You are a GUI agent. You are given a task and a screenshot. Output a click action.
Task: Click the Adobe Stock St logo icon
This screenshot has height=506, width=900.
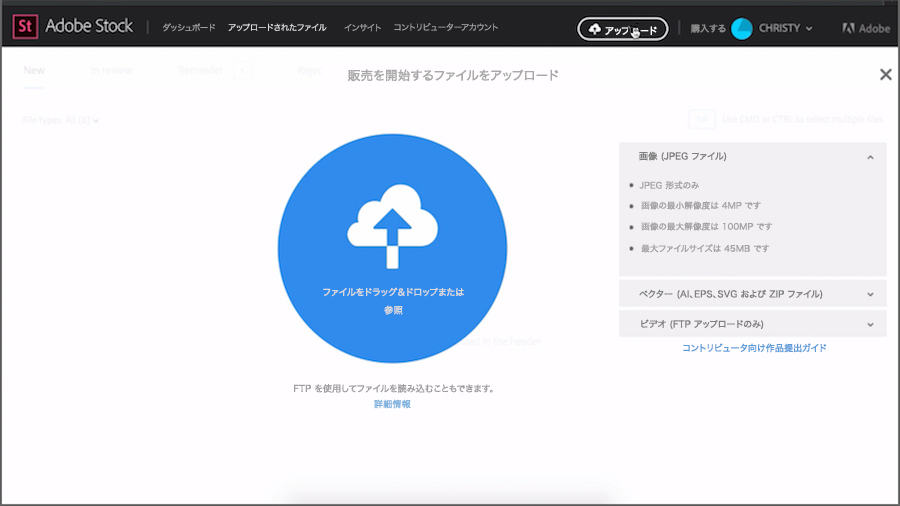point(25,26)
